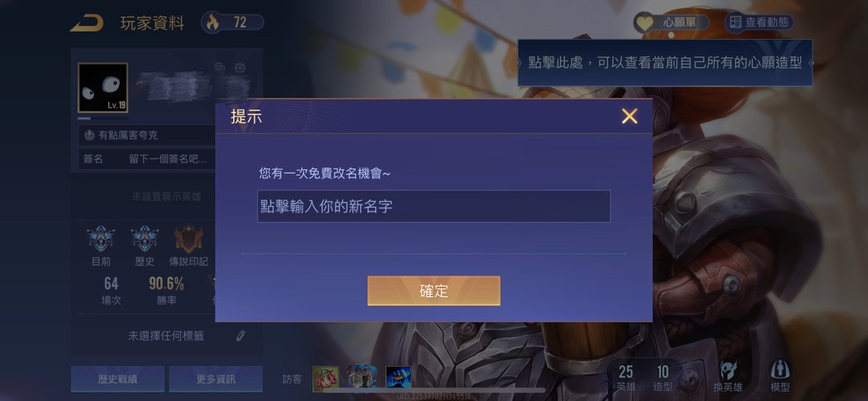Open the 心願單 heart wishlist icon
The image size is (868, 401).
tap(644, 23)
